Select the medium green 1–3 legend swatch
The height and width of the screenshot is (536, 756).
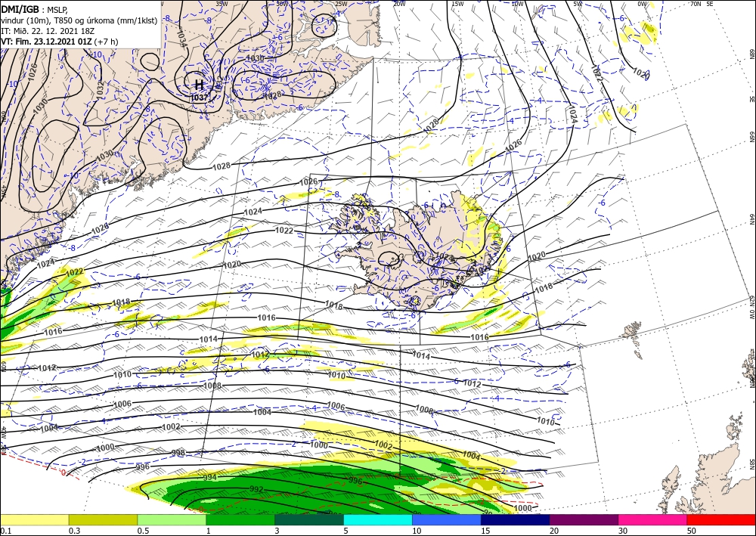point(240,519)
